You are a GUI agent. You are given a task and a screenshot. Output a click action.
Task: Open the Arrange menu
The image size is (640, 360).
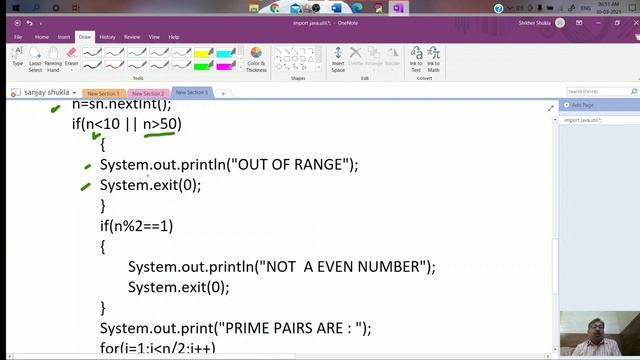373,57
